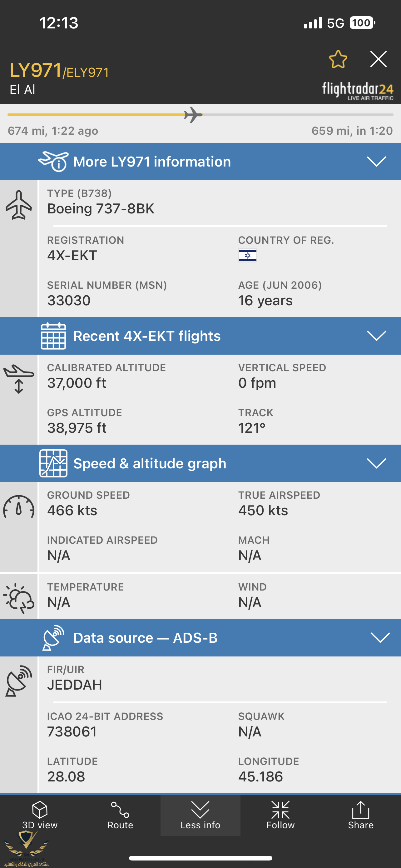401x868 pixels.
Task: Open Recent 4X-EKT flights section
Action: click(147, 336)
